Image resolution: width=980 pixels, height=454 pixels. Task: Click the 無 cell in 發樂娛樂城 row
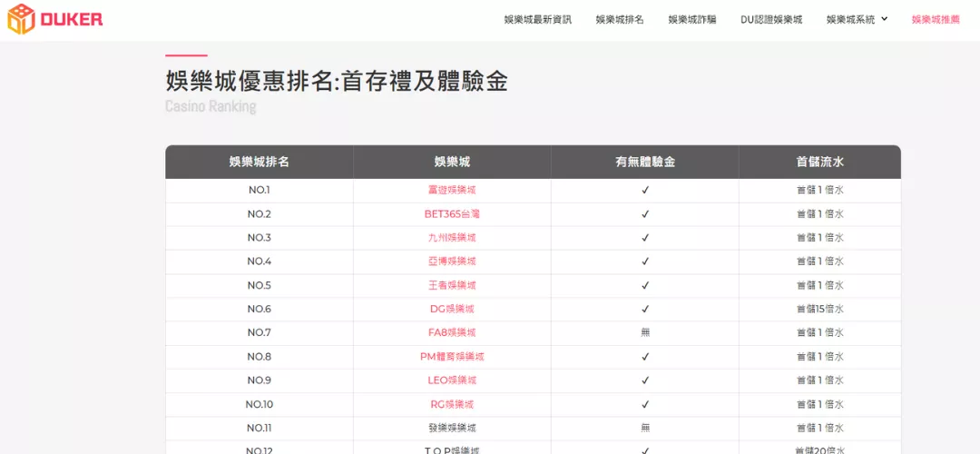[x=645, y=428]
